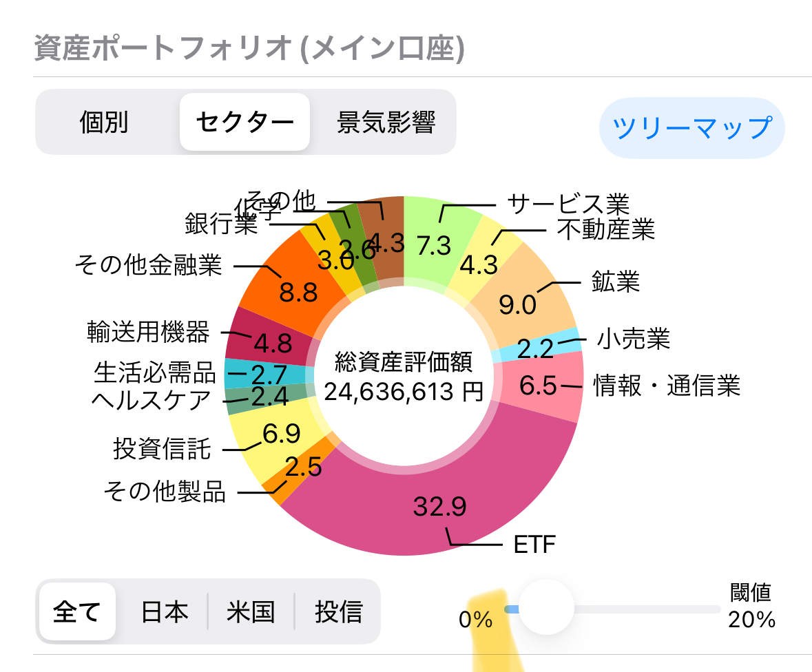
Task: Switch to the 個別 segment
Action: (x=104, y=123)
